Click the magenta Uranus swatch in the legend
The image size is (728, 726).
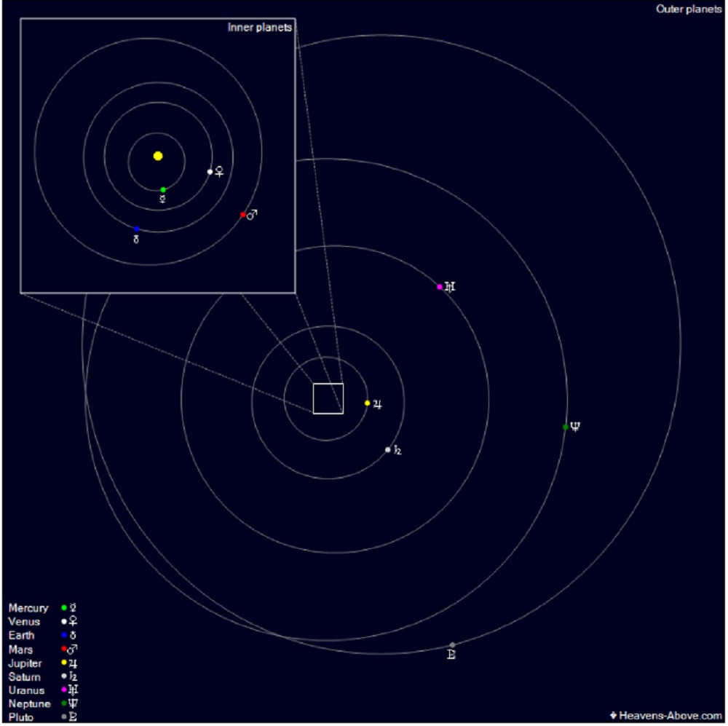pyautogui.click(x=64, y=690)
